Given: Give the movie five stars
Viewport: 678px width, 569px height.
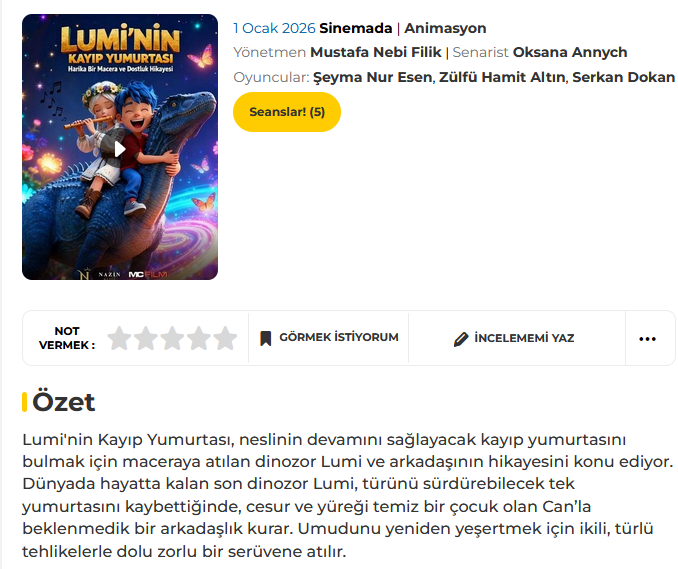Looking at the screenshot, I should pyautogui.click(x=225, y=338).
